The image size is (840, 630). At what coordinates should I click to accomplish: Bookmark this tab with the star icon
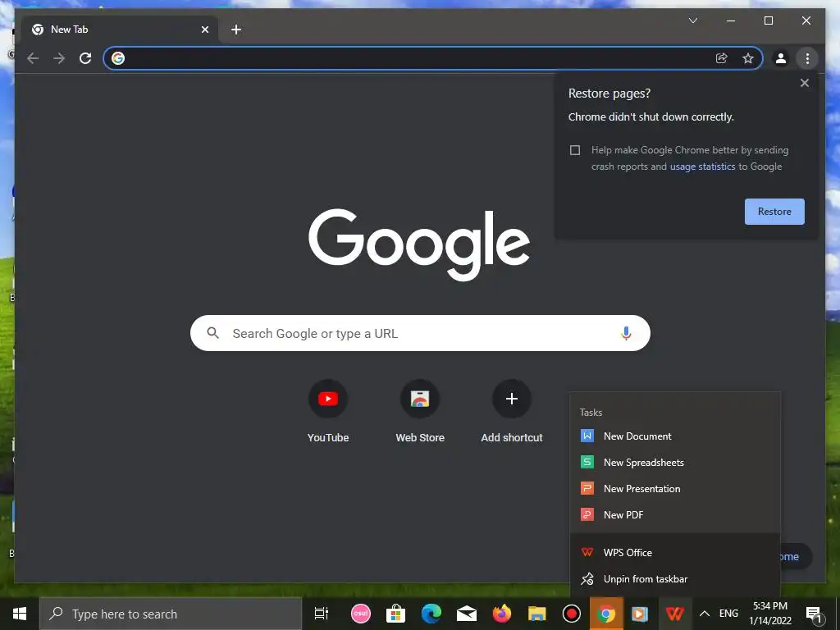748,58
